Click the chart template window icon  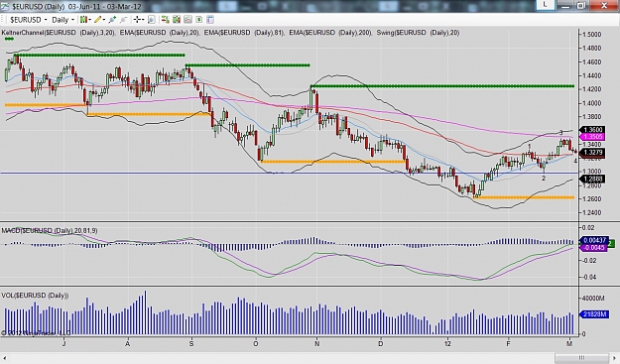210,20
